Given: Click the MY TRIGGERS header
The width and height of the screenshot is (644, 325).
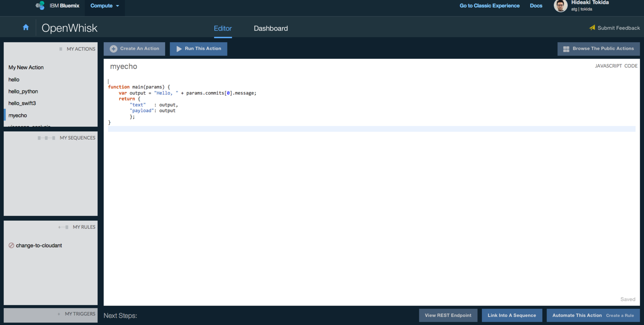Looking at the screenshot, I should click(x=80, y=314).
